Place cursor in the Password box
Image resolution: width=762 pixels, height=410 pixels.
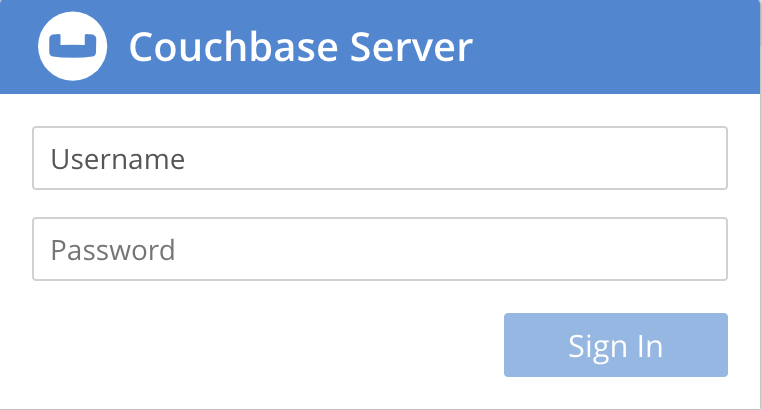click(x=380, y=249)
